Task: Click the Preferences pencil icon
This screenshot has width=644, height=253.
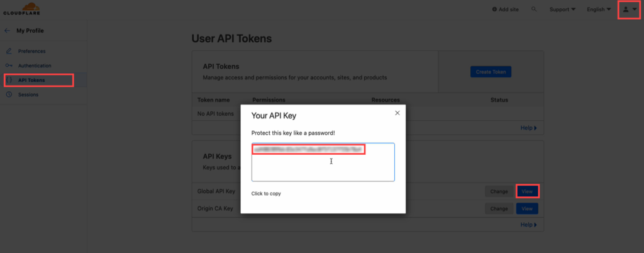Action: tap(9, 51)
